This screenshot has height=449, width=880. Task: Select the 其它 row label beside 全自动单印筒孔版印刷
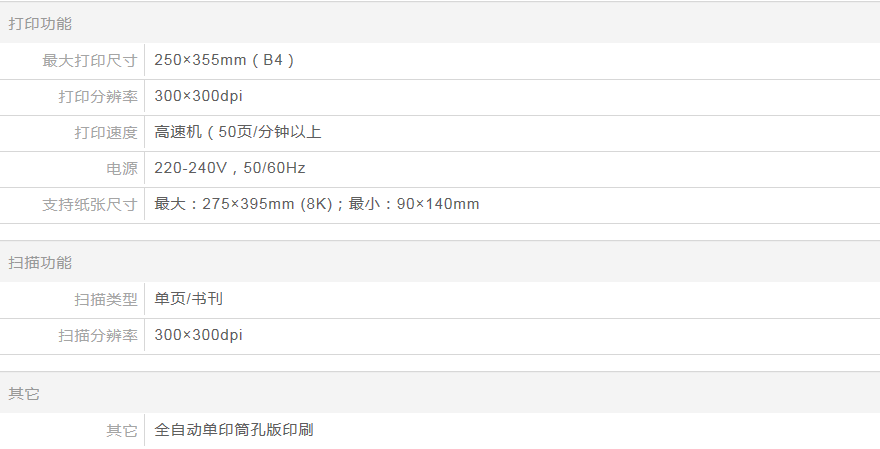[x=122, y=430]
